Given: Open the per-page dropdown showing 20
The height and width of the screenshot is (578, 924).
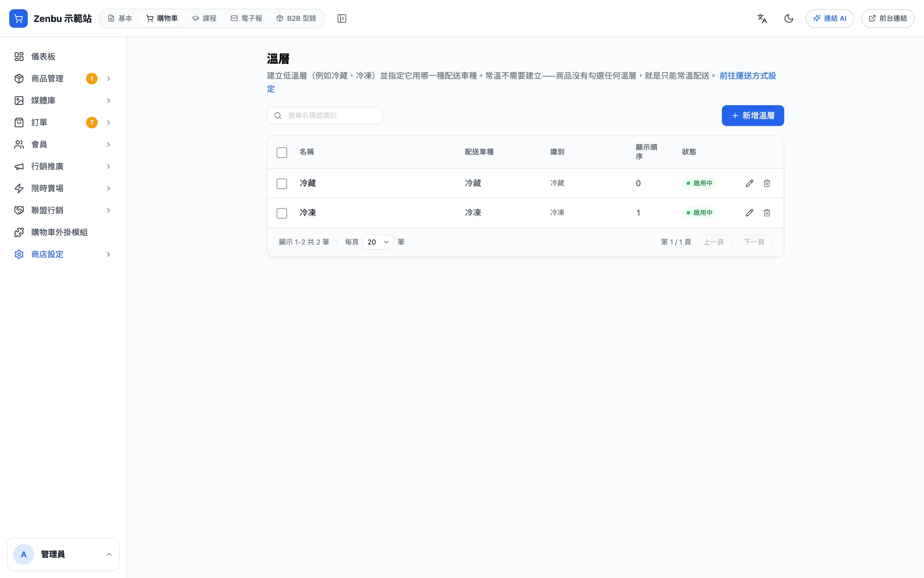Looking at the screenshot, I should coord(378,242).
